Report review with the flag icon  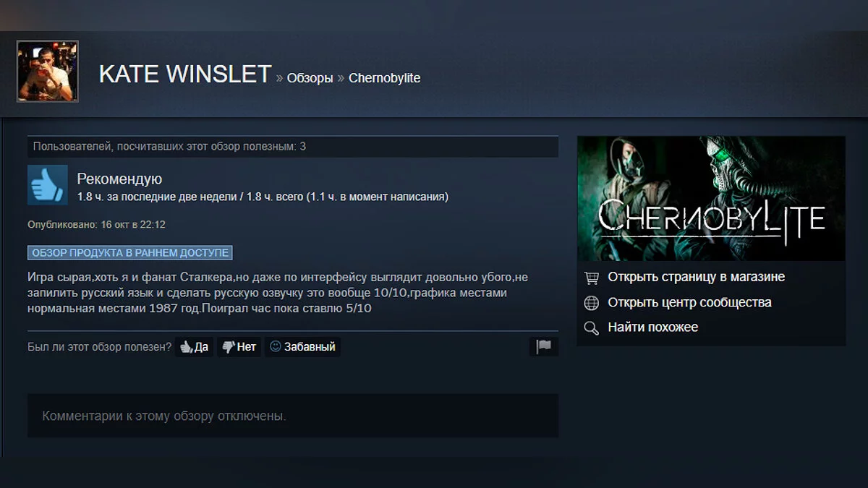point(543,347)
